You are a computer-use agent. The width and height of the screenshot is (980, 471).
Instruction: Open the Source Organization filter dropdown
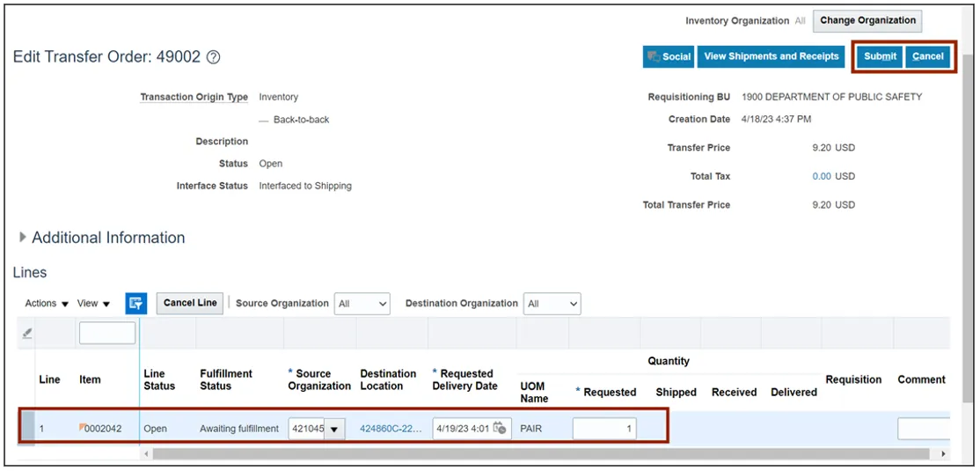362,304
